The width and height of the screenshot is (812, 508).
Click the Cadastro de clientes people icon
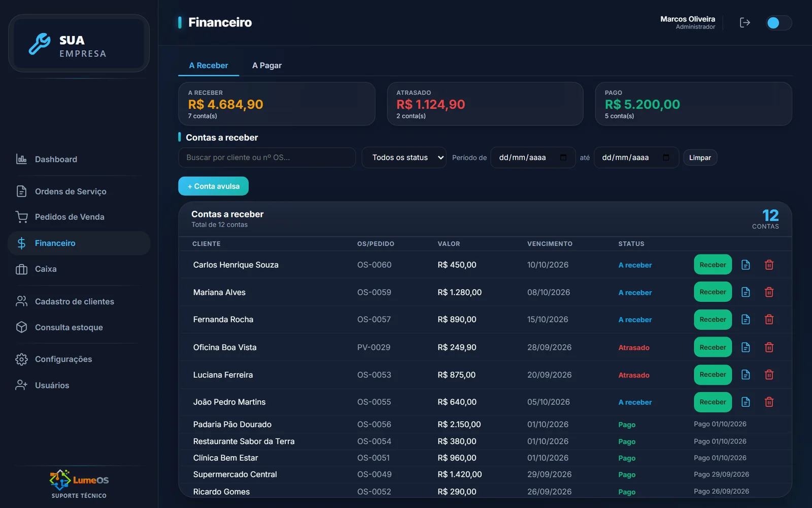point(21,301)
